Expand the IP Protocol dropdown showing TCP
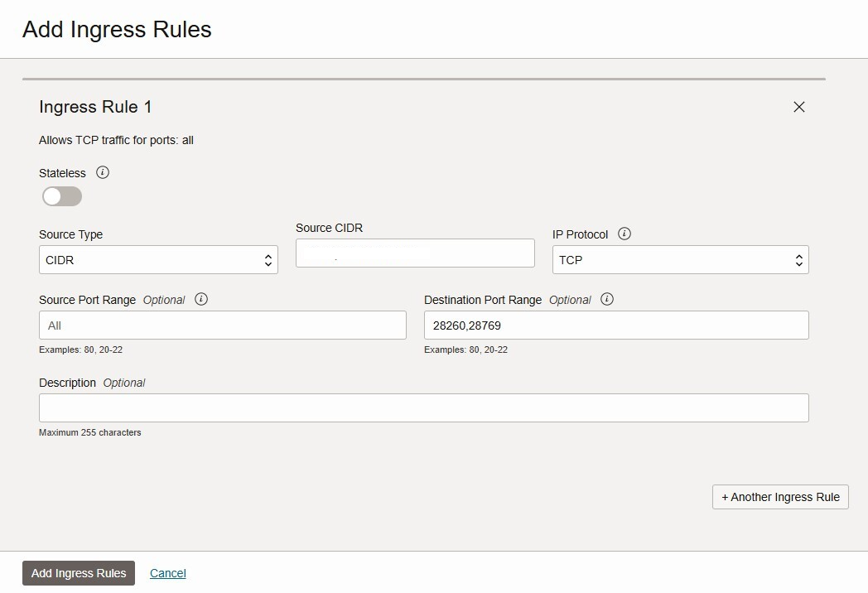 [680, 260]
